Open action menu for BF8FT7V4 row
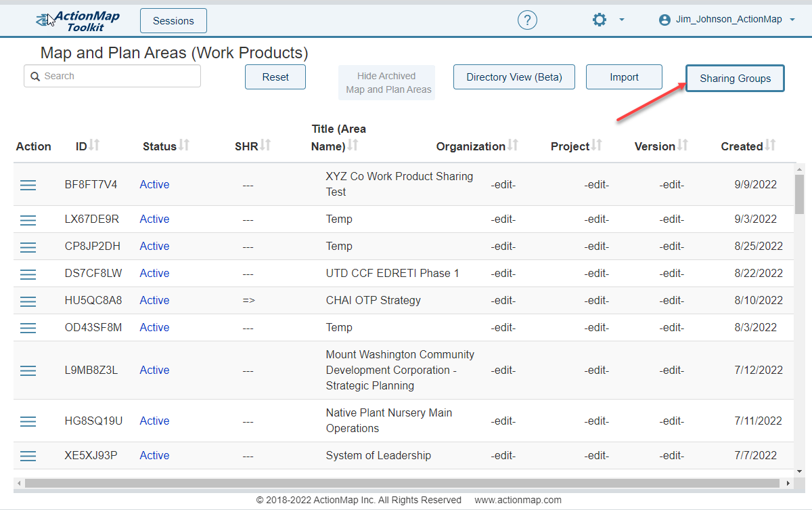Screen dimensions: 812x510 coord(28,185)
